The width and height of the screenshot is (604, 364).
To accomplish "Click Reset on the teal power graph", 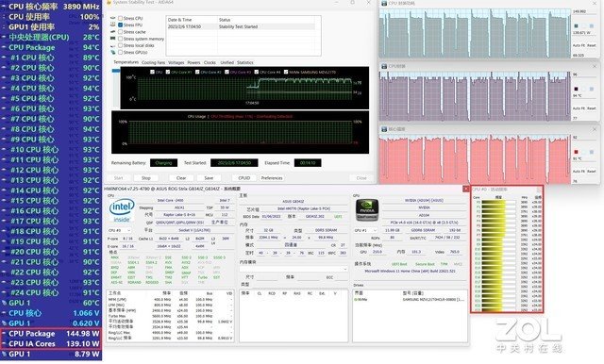I will pos(592,45).
